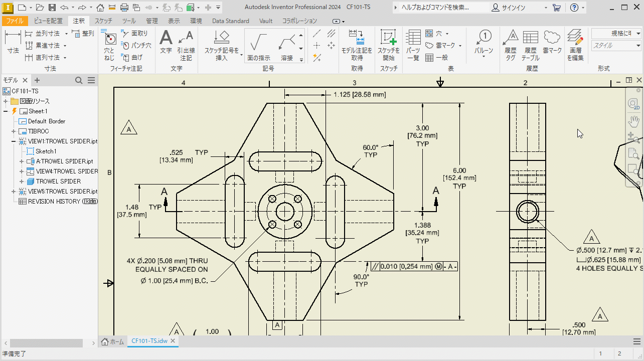
Task: Close the CF101-TS.idw document tab
Action: (x=173, y=341)
